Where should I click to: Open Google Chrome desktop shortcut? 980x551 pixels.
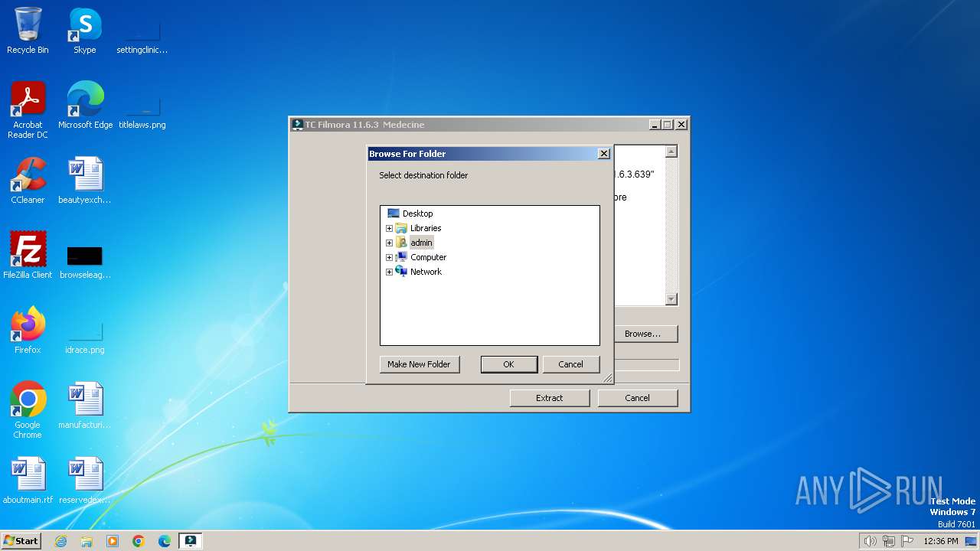28,410
